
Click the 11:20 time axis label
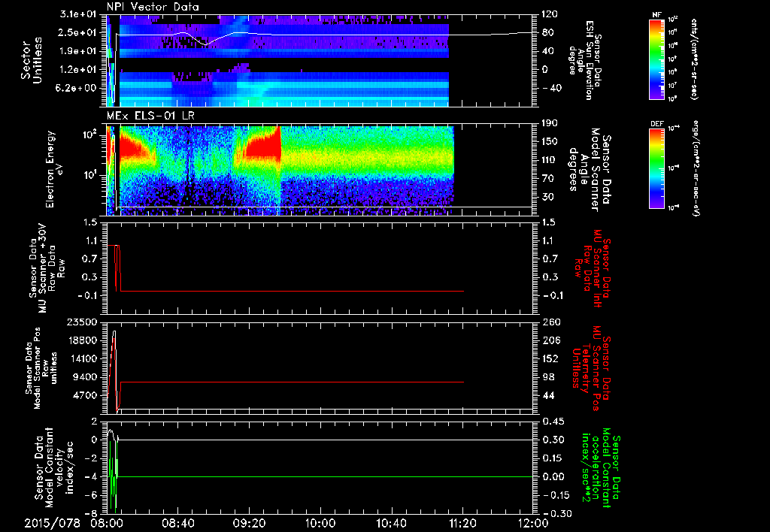[x=462, y=523]
